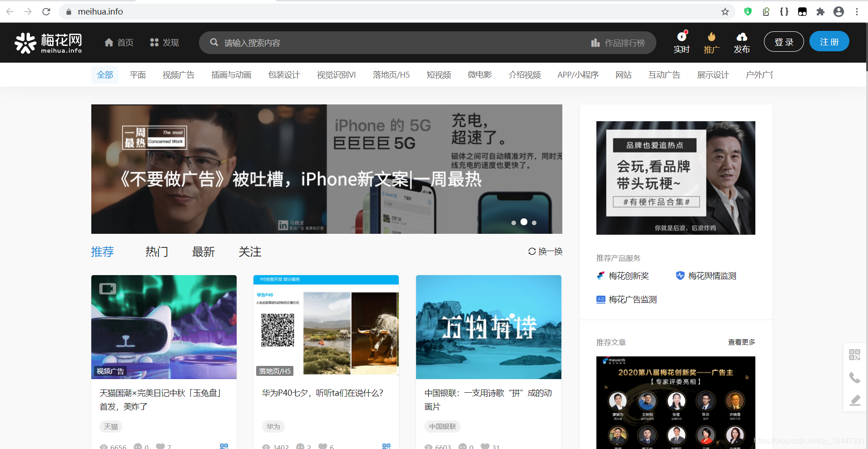868x449 pixels.
Task: Open the 品牌也爱追热点 sidebar ad
Action: (x=676, y=178)
